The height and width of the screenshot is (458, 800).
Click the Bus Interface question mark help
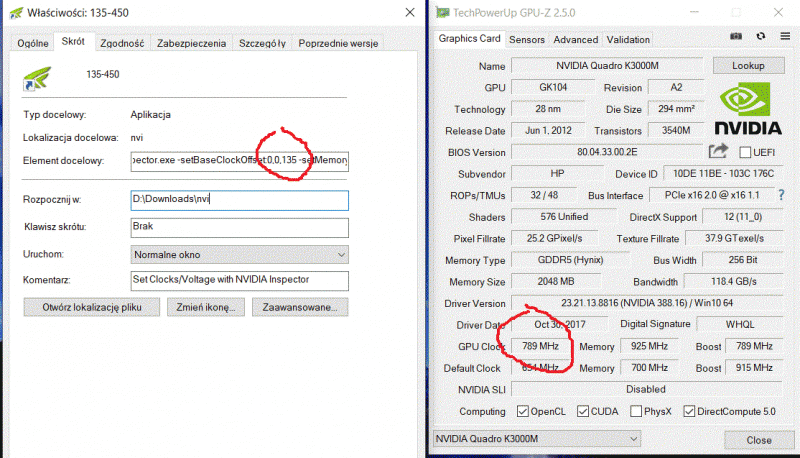781,195
